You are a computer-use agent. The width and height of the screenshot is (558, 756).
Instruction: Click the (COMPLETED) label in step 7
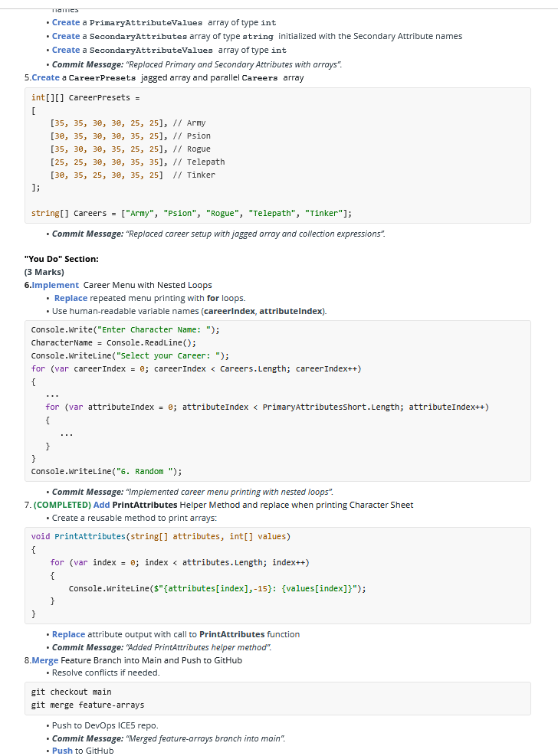tap(62, 505)
